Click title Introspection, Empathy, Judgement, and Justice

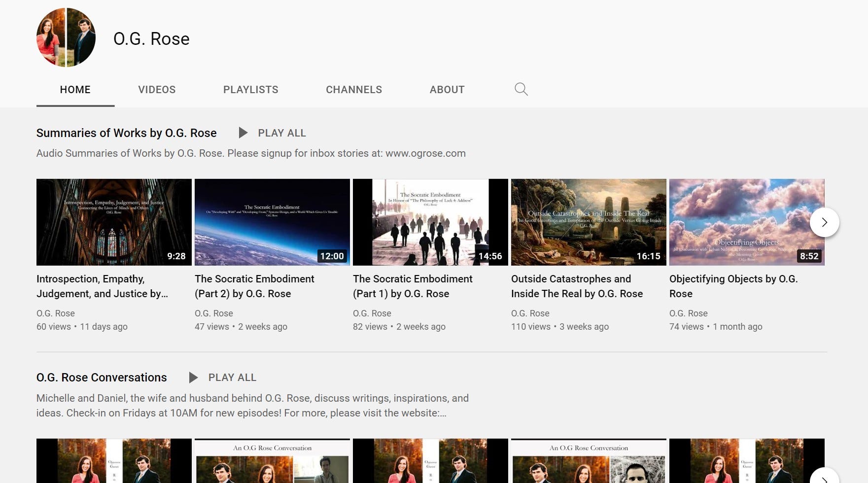(102, 286)
